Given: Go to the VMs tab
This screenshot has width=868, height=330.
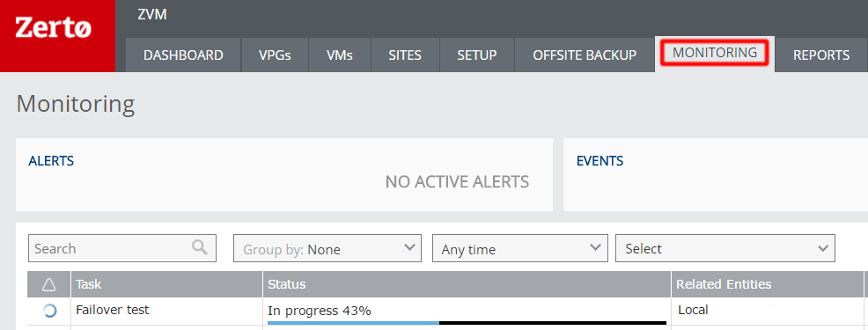Looking at the screenshot, I should (339, 55).
